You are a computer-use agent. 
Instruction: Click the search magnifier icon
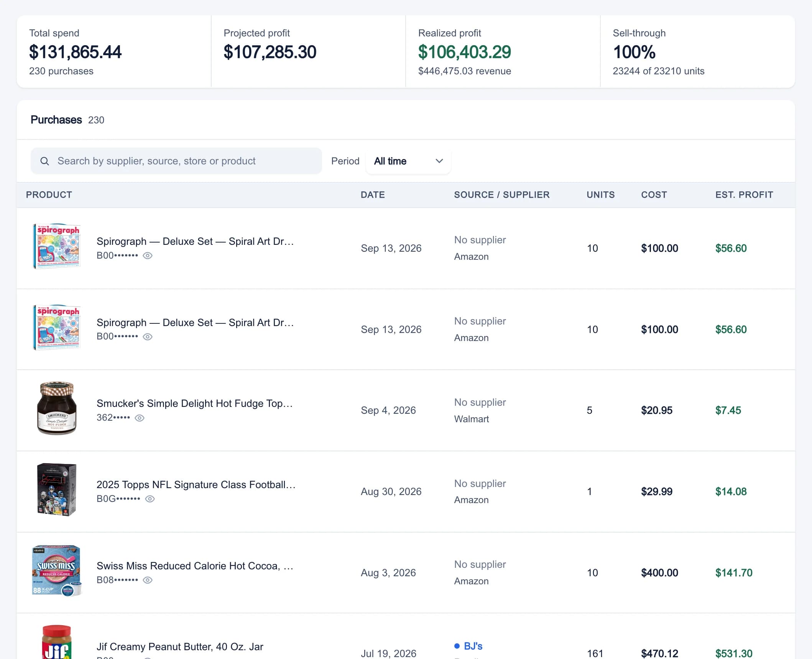pos(44,161)
